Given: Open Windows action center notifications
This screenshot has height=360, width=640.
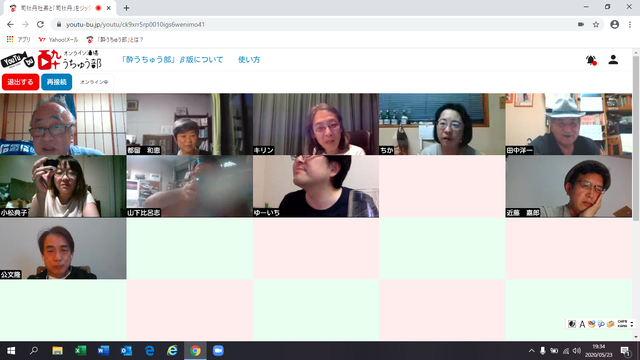Looking at the screenshot, I should click(x=625, y=351).
